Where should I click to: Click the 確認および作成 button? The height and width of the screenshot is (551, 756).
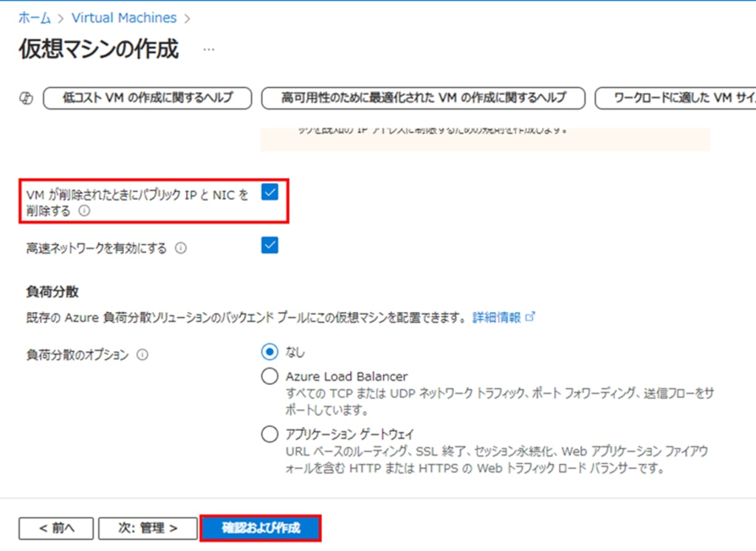tap(261, 528)
